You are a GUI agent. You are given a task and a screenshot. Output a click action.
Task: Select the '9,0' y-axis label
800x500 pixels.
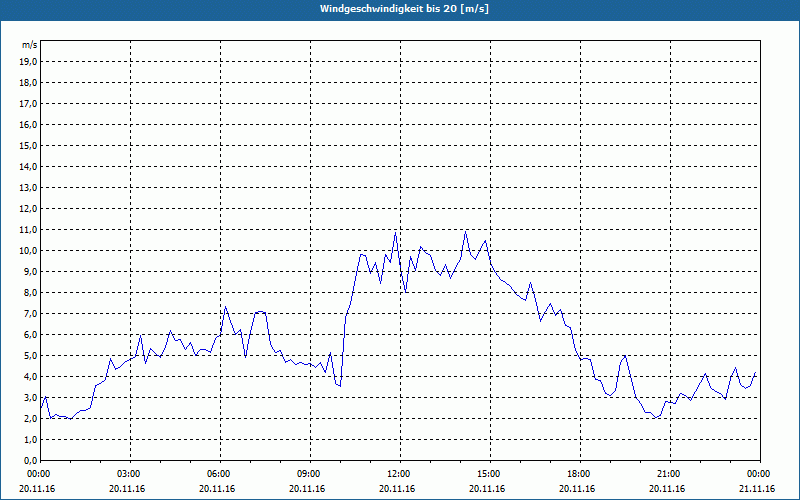pyautogui.click(x=31, y=271)
